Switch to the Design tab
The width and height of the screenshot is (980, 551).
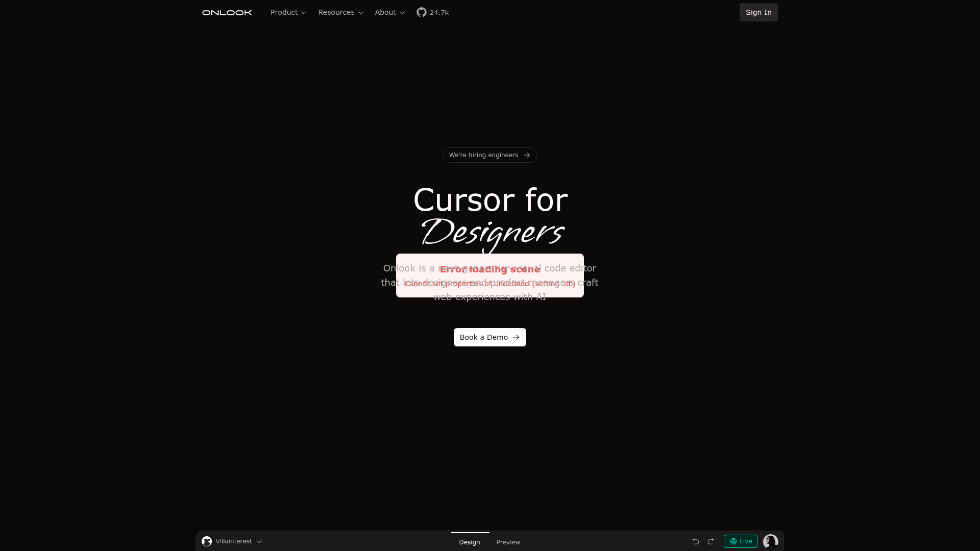coord(469,542)
